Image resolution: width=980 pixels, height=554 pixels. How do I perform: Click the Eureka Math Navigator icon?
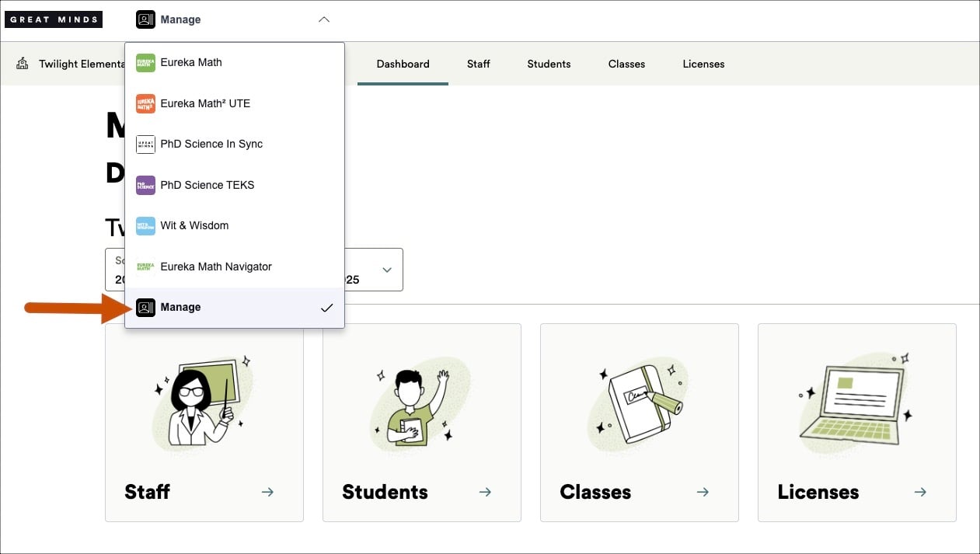[x=145, y=267]
